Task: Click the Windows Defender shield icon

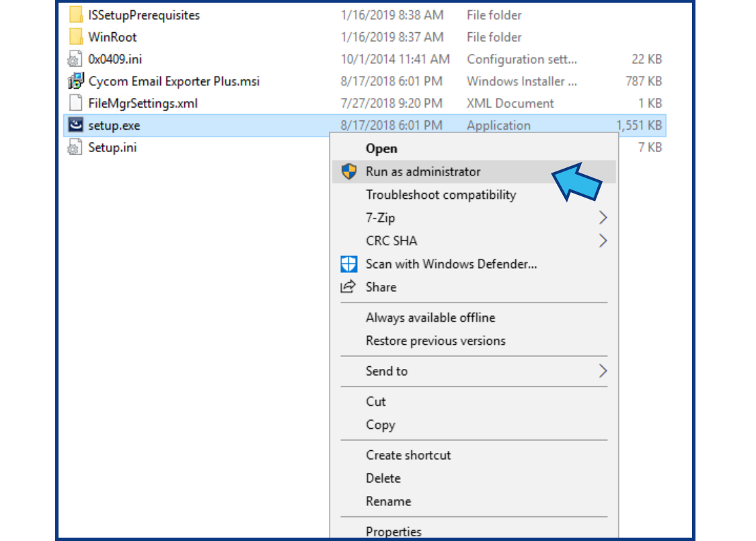Action: [348, 264]
